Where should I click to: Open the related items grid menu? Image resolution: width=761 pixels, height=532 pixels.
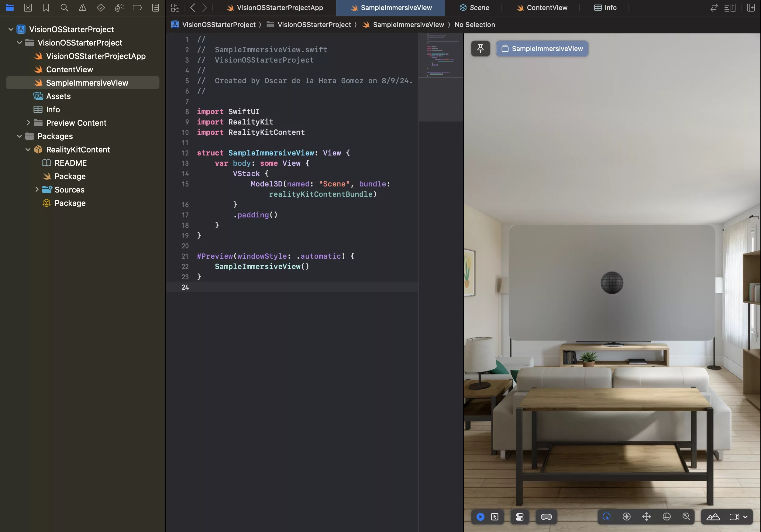click(x=175, y=8)
